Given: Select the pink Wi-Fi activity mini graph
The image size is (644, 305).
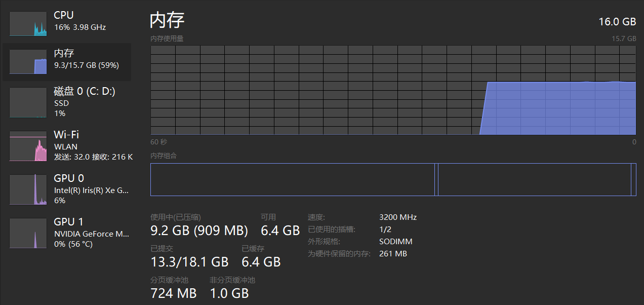Looking at the screenshot, I should click(x=28, y=146).
